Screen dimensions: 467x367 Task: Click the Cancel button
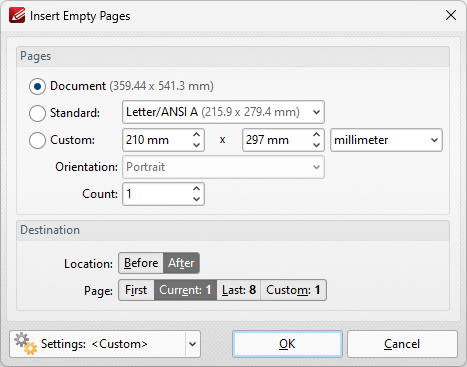point(402,344)
